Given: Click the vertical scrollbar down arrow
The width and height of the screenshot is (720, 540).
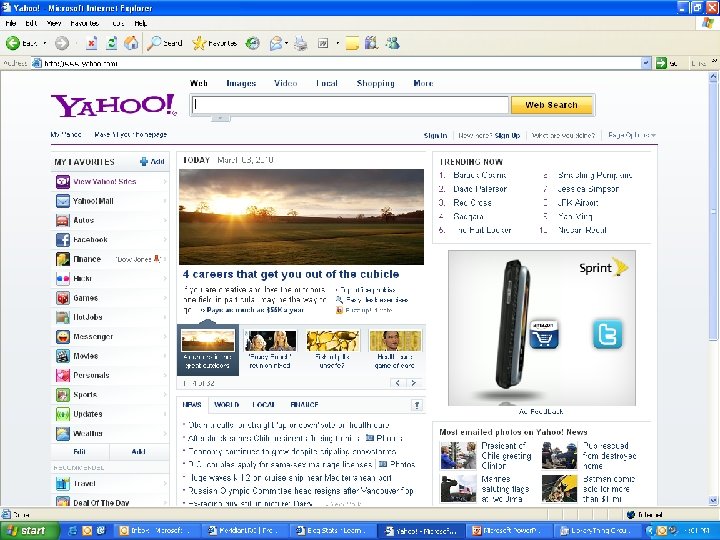Looking at the screenshot, I should pos(713,501).
